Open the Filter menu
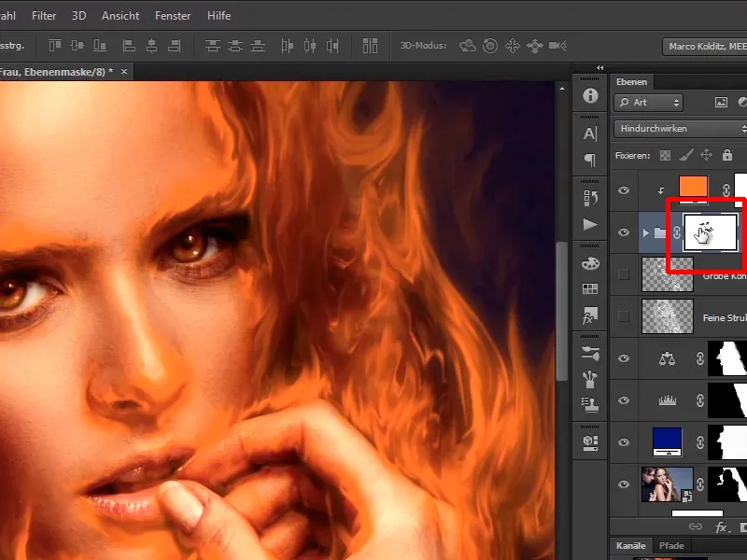Image resolution: width=747 pixels, height=560 pixels. pyautogui.click(x=44, y=16)
